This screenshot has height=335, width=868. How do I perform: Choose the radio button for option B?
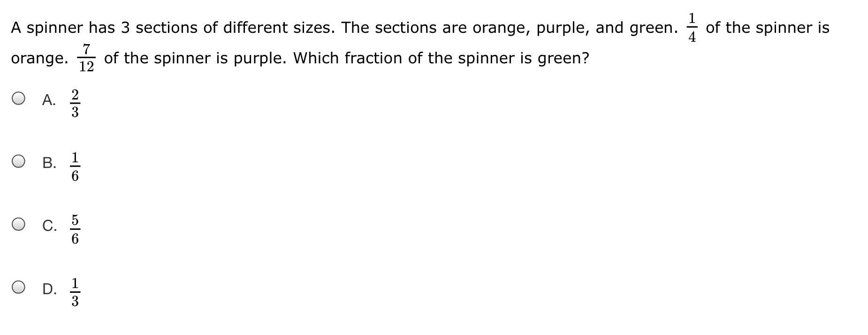click(18, 161)
